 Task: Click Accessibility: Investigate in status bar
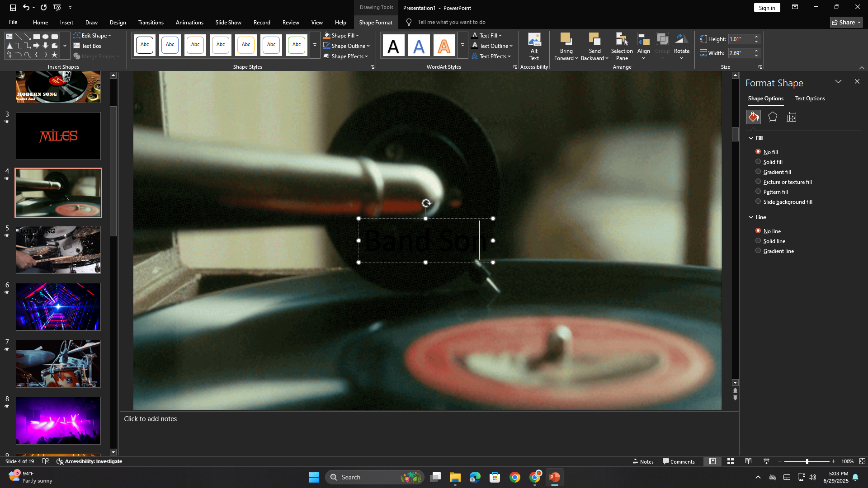(89, 461)
